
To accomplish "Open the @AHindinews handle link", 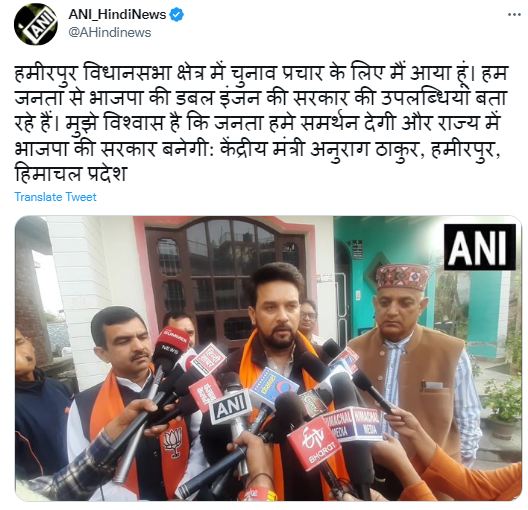I will (110, 33).
